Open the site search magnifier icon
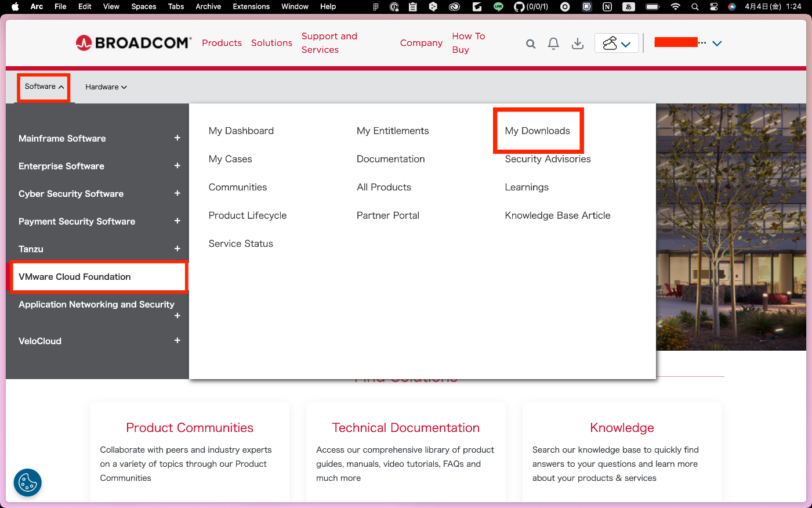 coord(531,44)
